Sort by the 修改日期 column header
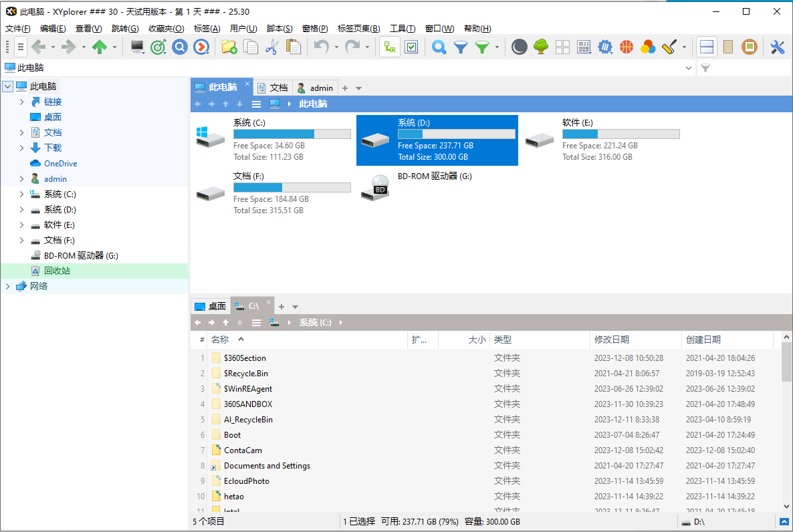793x532 pixels. point(611,340)
